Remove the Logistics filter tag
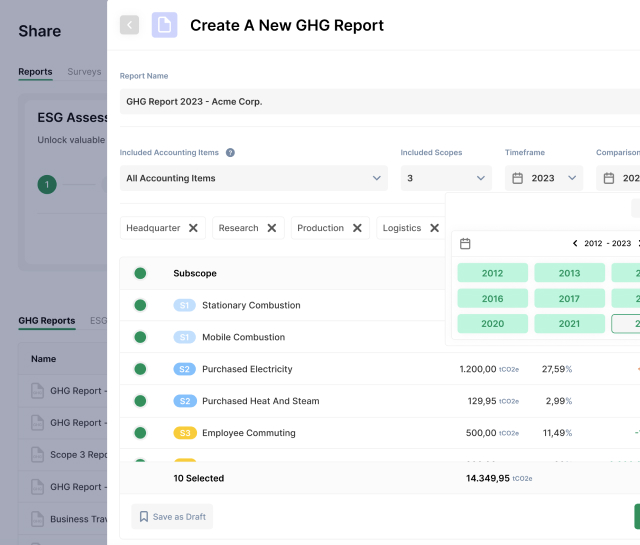 pyautogui.click(x=434, y=228)
